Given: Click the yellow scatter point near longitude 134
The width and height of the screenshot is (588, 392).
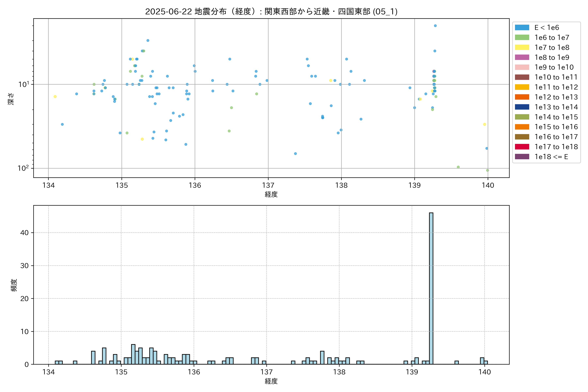Looking at the screenshot, I should click(55, 97).
